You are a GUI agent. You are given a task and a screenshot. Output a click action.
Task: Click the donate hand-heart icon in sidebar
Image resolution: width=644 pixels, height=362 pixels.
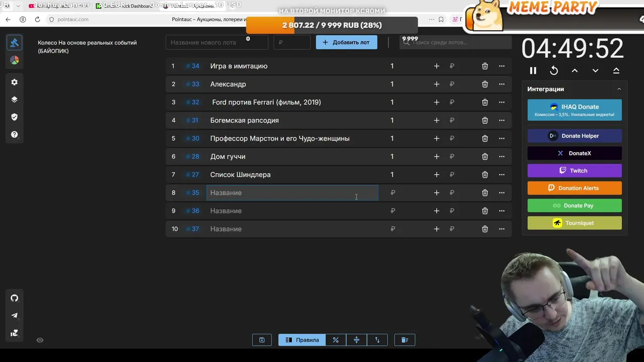point(14,333)
